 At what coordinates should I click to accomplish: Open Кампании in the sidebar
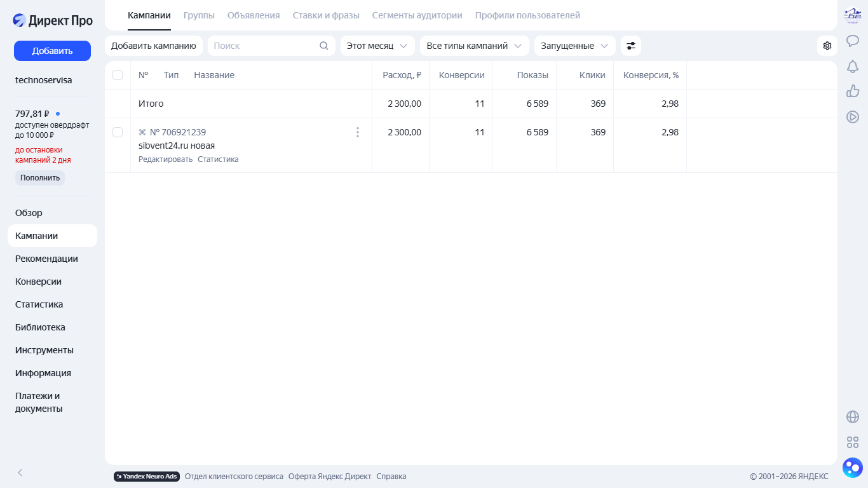coord(52,236)
